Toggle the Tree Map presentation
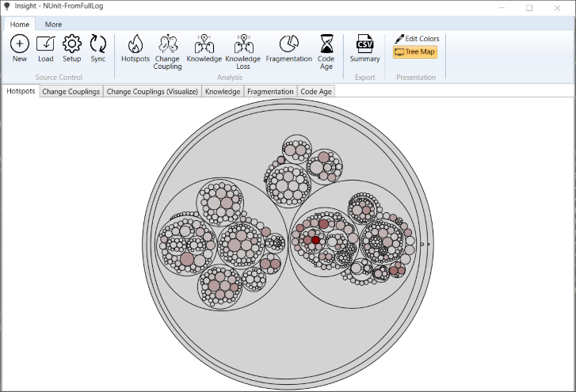 415,51
